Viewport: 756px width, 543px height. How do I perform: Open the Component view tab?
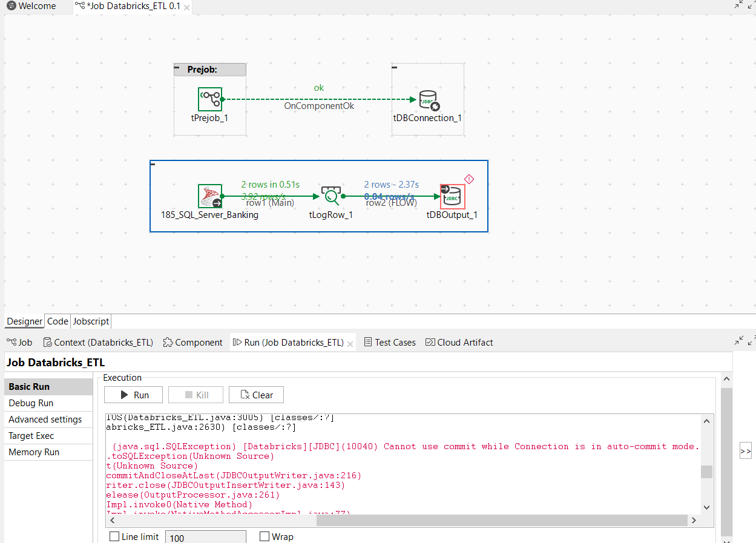pyautogui.click(x=192, y=342)
